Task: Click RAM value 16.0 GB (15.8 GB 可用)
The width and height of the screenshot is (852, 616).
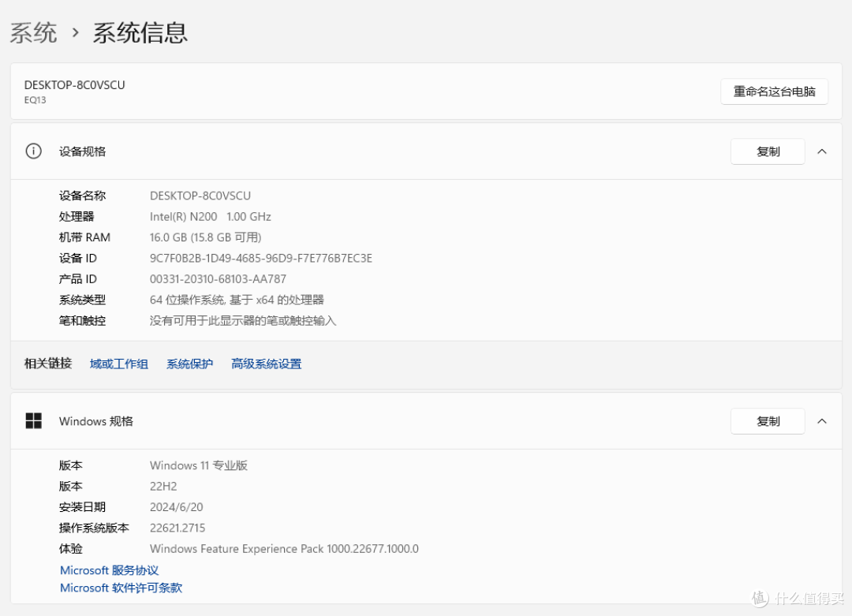Action: click(205, 237)
